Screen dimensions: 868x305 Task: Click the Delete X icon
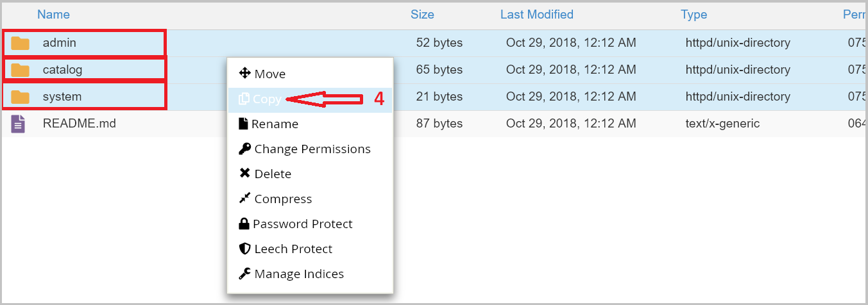click(x=244, y=174)
